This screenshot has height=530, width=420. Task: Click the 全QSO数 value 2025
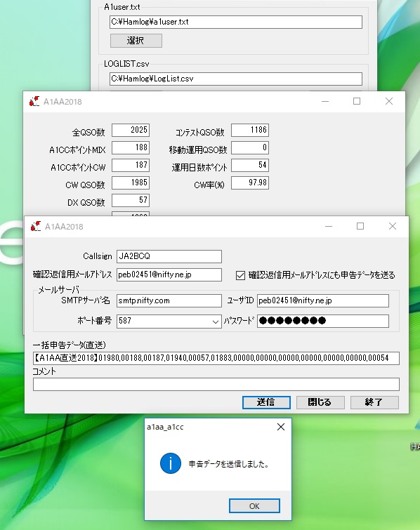coord(131,130)
